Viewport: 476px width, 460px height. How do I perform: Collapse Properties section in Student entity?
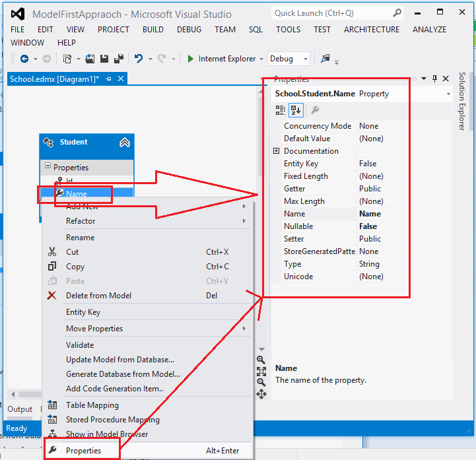click(x=48, y=166)
